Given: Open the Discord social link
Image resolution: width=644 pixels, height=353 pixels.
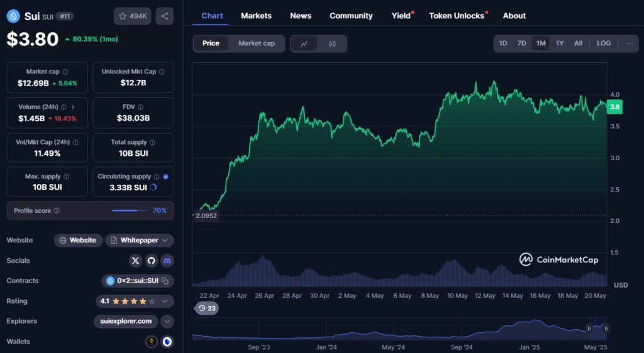Looking at the screenshot, I should click(167, 261).
